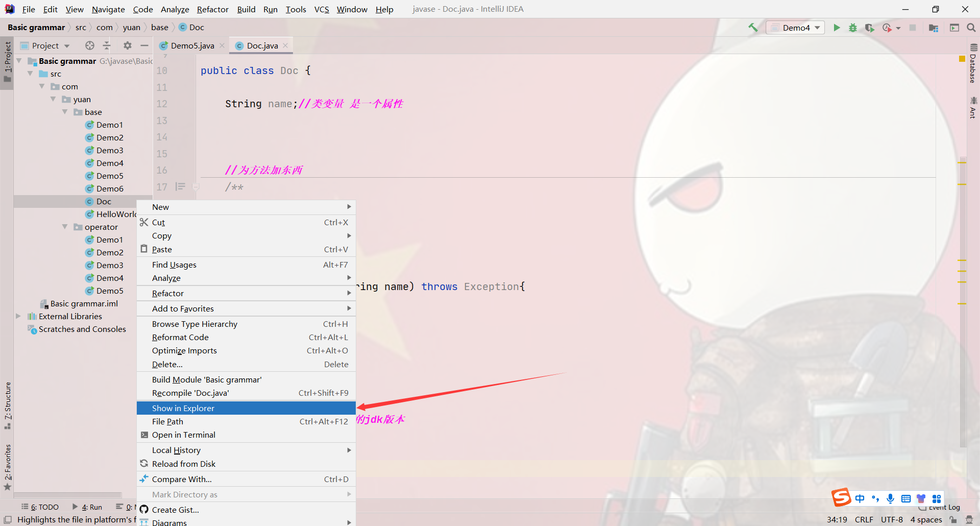Toggle the 7: Structure tool window button

(x=7, y=405)
